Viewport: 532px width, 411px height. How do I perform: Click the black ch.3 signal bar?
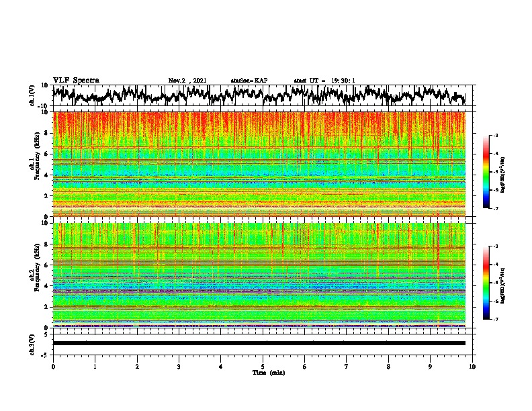coord(259,343)
